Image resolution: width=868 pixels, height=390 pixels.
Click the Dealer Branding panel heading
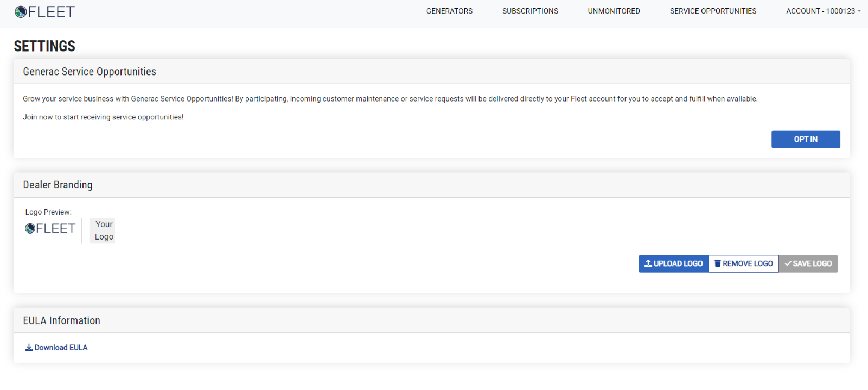pyautogui.click(x=58, y=185)
